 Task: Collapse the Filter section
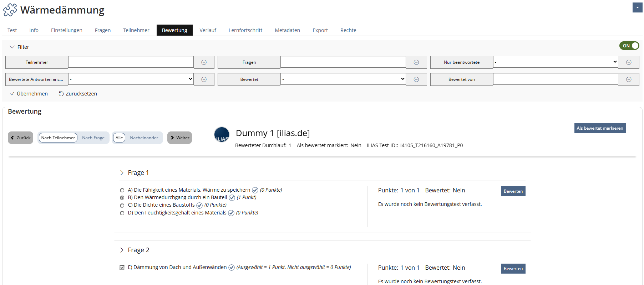tap(20, 47)
